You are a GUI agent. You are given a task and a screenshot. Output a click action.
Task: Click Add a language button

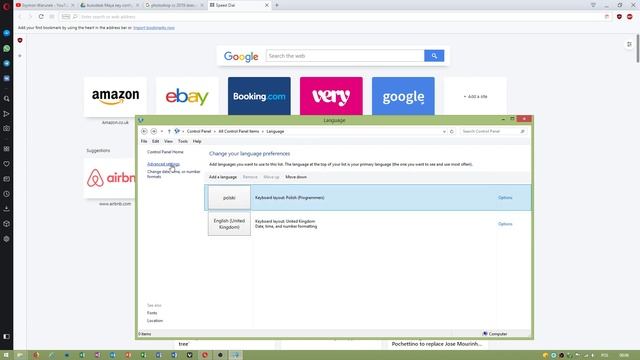click(x=223, y=177)
